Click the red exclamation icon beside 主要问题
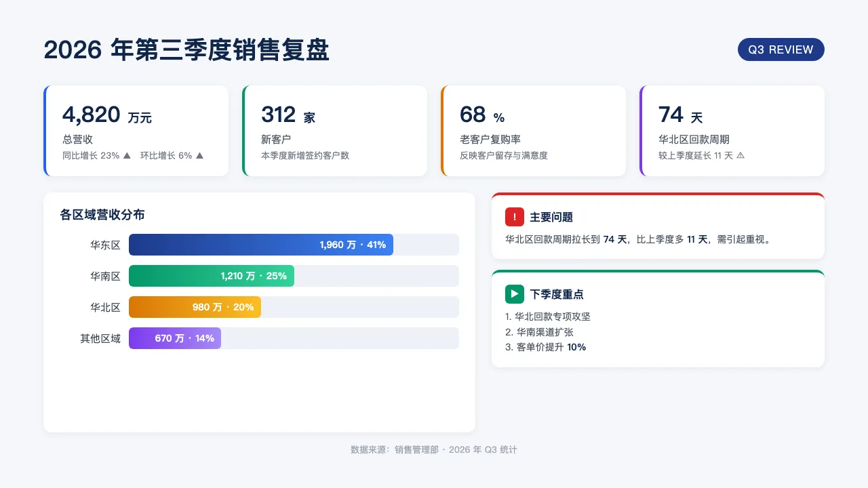The height and width of the screenshot is (488, 868). (515, 217)
